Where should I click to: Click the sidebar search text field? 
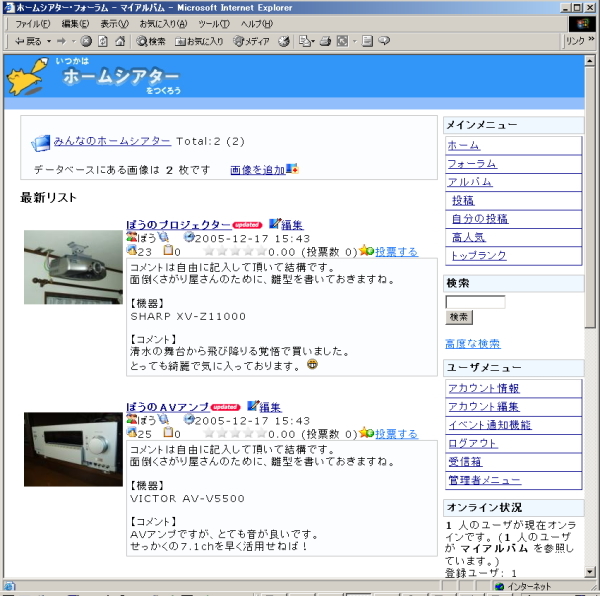click(475, 302)
